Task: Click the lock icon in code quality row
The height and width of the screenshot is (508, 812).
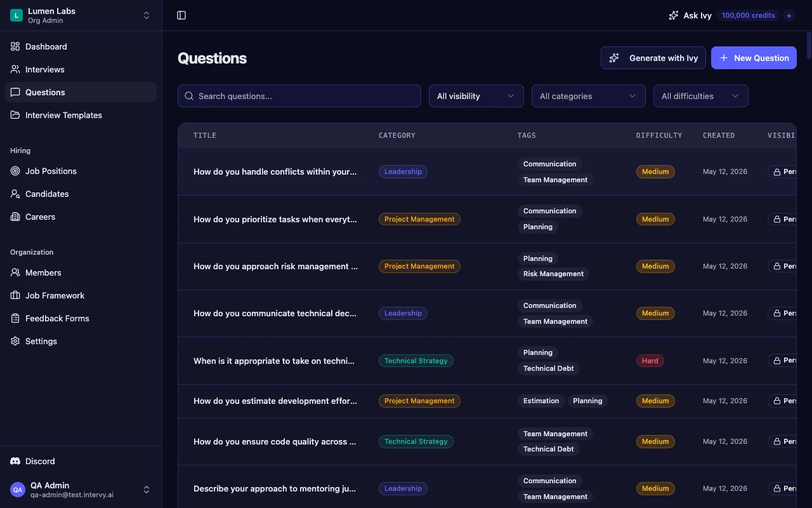Action: coord(777,441)
